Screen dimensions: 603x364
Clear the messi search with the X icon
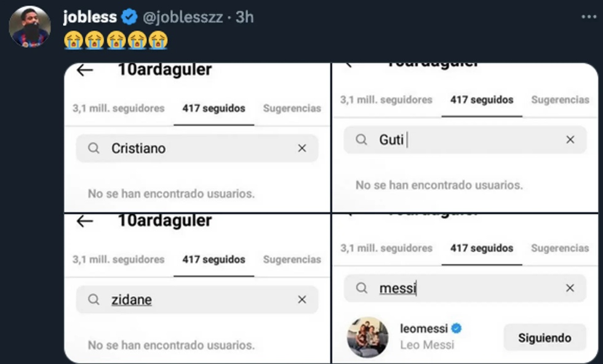point(570,288)
